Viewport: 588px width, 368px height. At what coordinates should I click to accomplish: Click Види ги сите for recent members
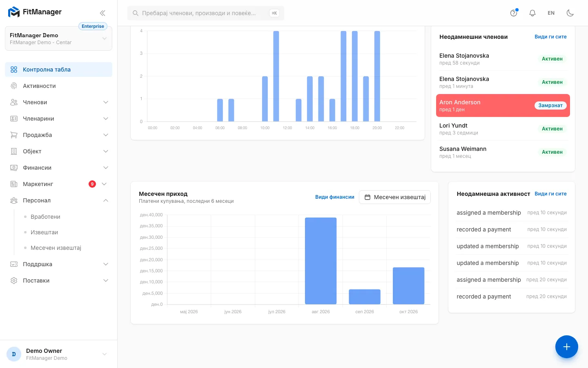(x=550, y=37)
